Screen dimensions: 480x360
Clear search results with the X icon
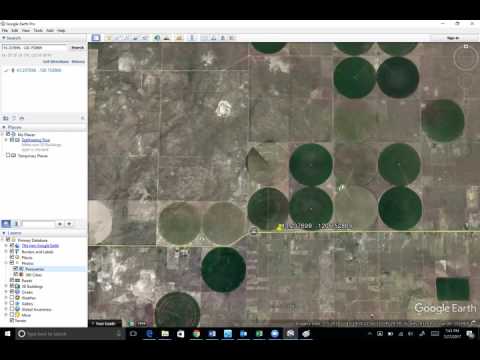[x=82, y=118]
